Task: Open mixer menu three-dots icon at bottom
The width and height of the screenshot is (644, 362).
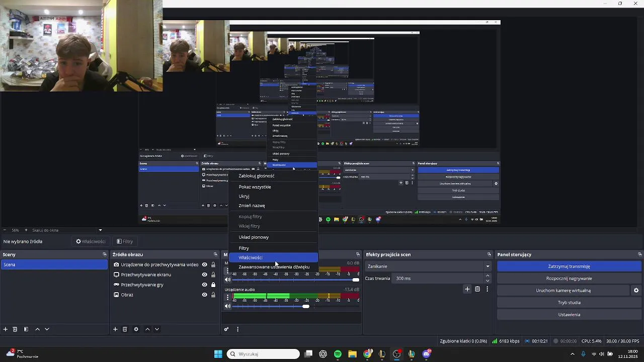Action: [x=237, y=329]
